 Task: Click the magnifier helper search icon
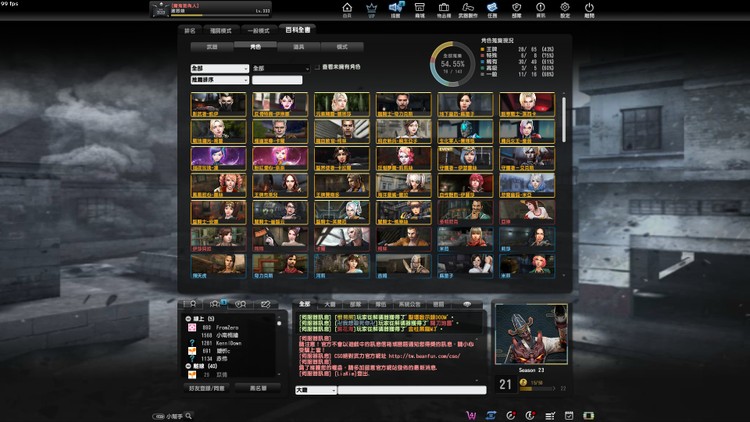pos(188,416)
